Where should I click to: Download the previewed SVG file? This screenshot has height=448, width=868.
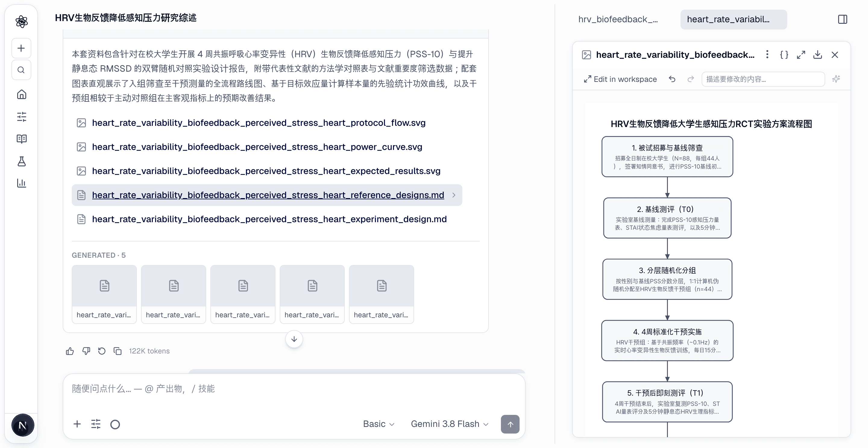click(818, 54)
